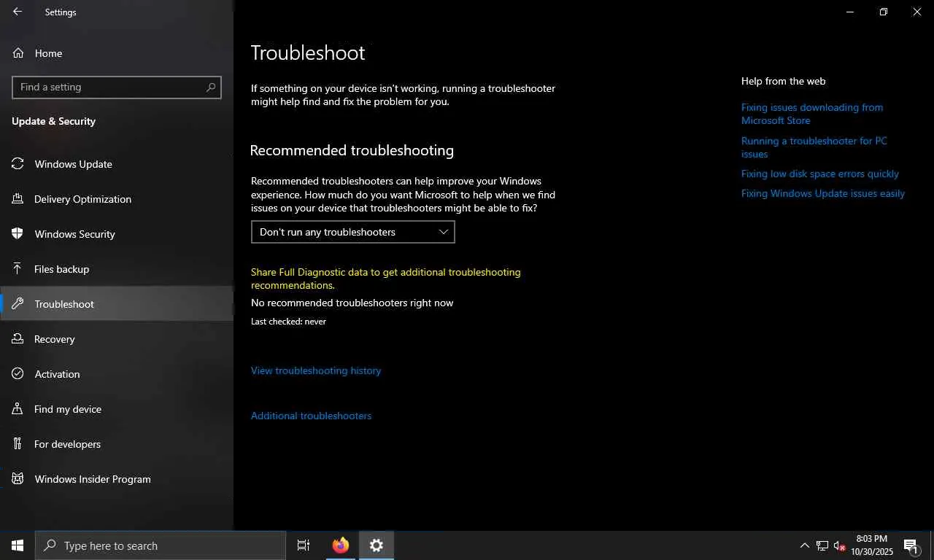Select Activation in the sidebar
The image size is (934, 560).
click(x=117, y=374)
